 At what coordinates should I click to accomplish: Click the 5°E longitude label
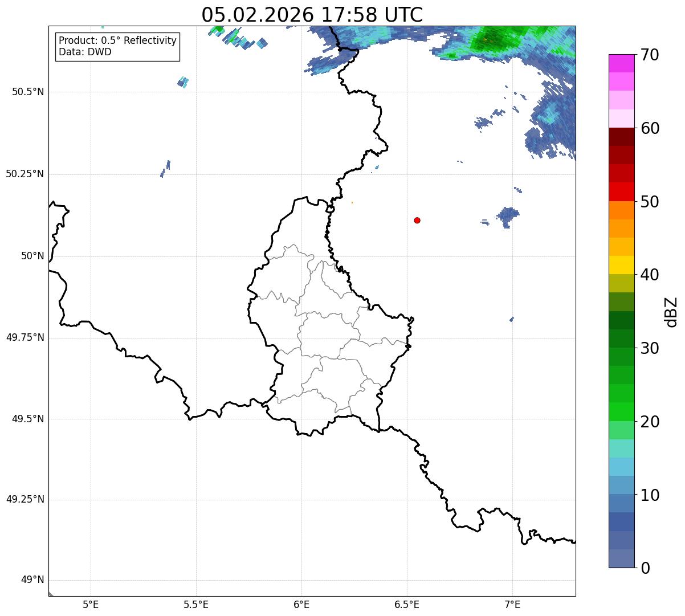coord(91,604)
